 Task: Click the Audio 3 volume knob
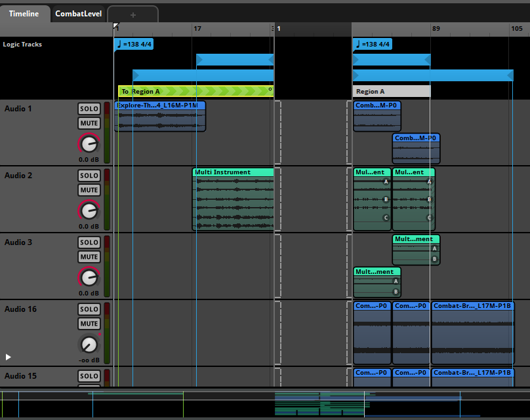[89, 278]
